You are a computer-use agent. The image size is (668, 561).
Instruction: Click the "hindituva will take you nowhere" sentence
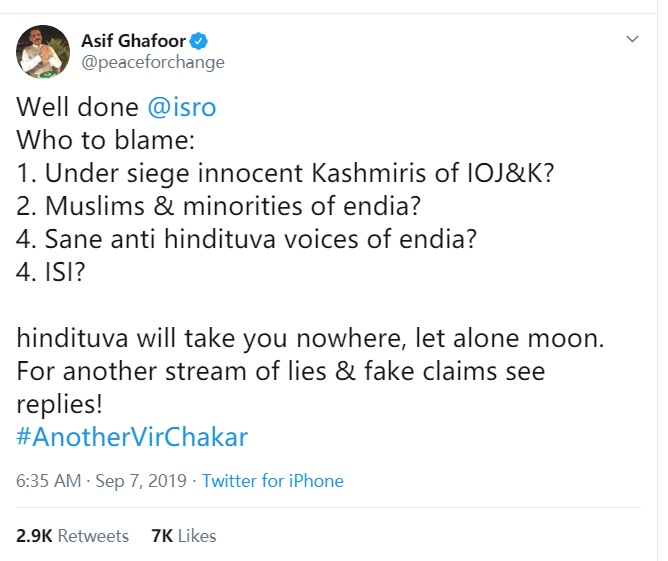pyautogui.click(x=310, y=339)
